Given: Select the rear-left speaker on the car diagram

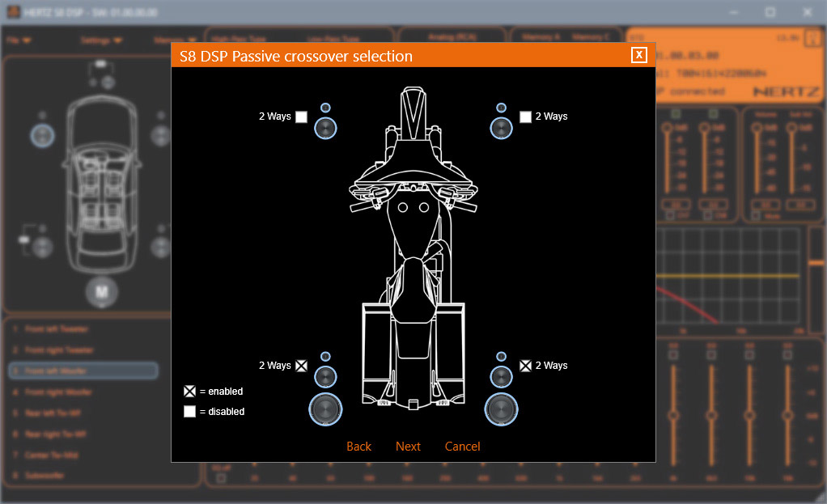Looking at the screenshot, I should 42,247.
